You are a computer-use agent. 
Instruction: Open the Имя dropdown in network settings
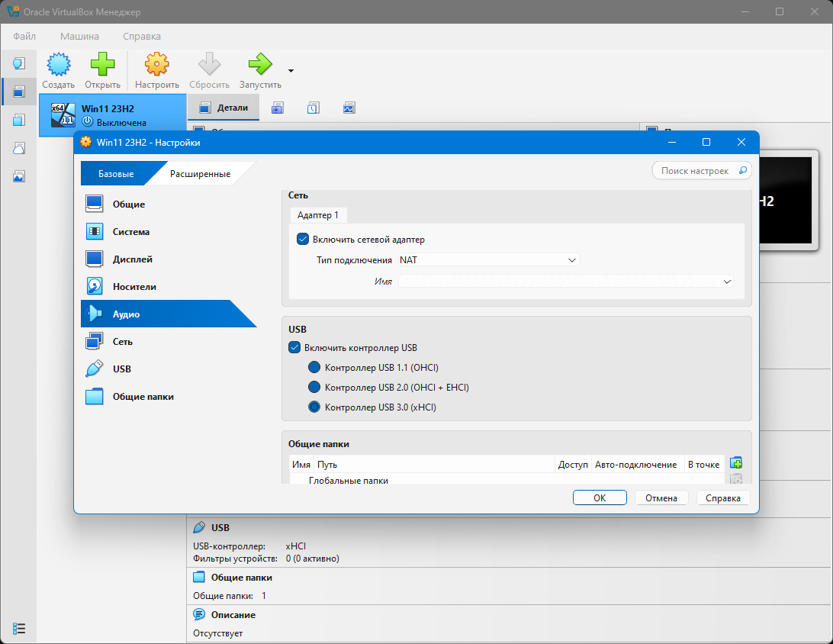566,281
